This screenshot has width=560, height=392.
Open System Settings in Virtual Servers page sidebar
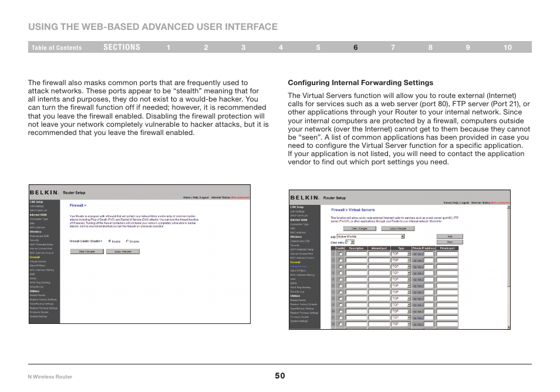299,321
